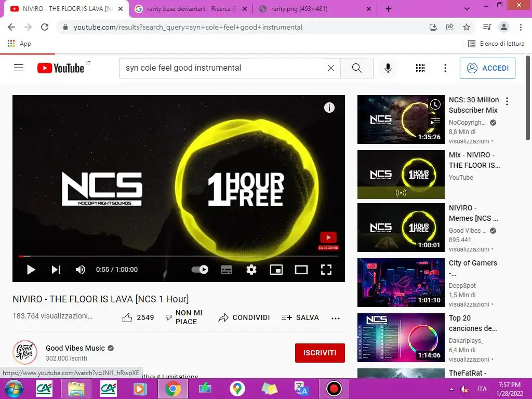Open Chrome profile avatar
The image size is (532, 399).
(x=504, y=27)
